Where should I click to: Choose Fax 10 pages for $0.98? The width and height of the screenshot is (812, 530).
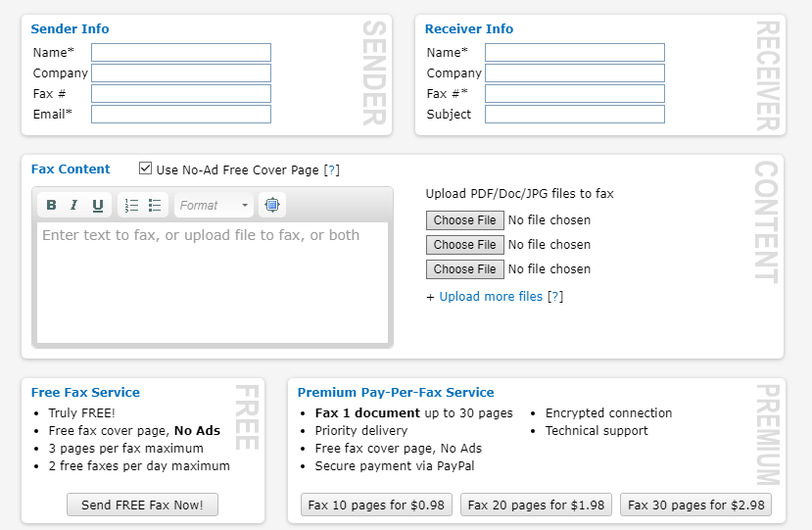[376, 506]
